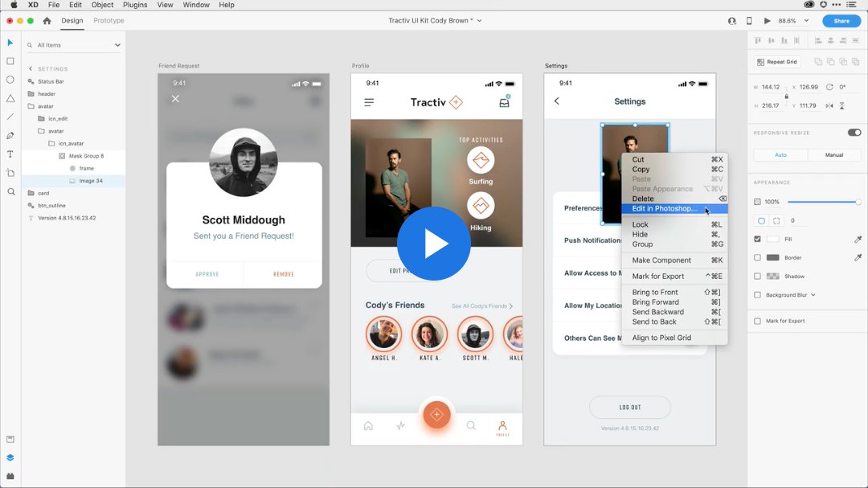Click the Border eyedropper icon
Viewport: 868px width, 488px height.
[x=858, y=257]
